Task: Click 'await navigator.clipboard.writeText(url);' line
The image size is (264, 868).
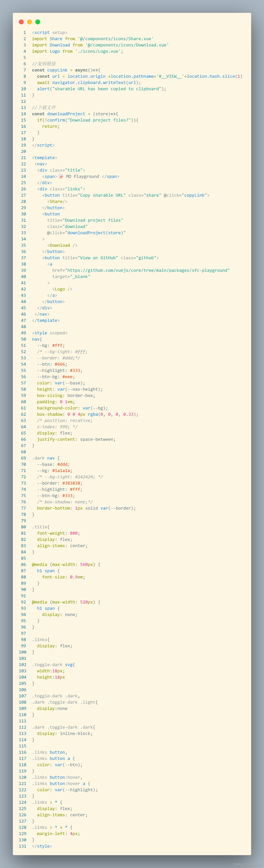Action: click(89, 83)
